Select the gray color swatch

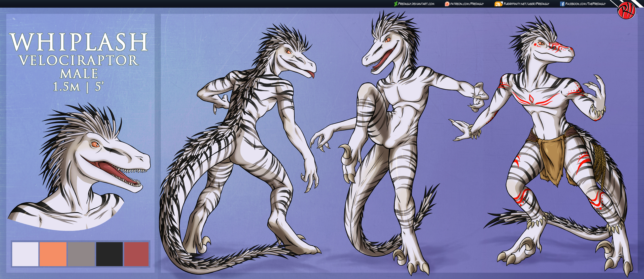(81, 254)
